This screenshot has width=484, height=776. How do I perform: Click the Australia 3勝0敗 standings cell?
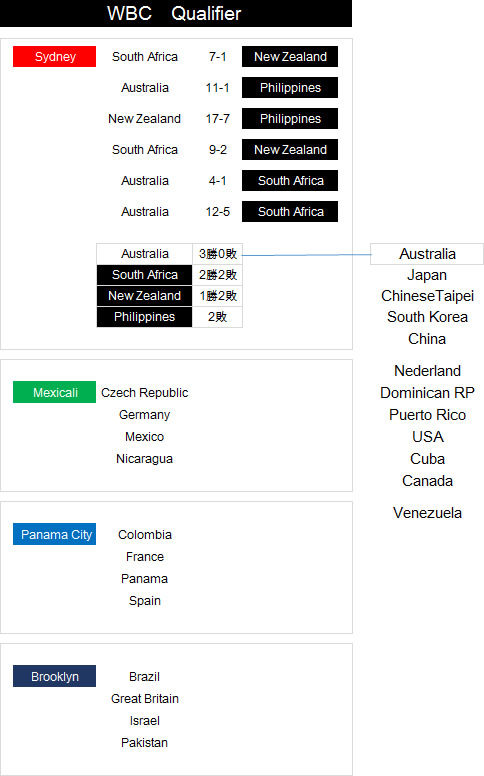coord(217,254)
